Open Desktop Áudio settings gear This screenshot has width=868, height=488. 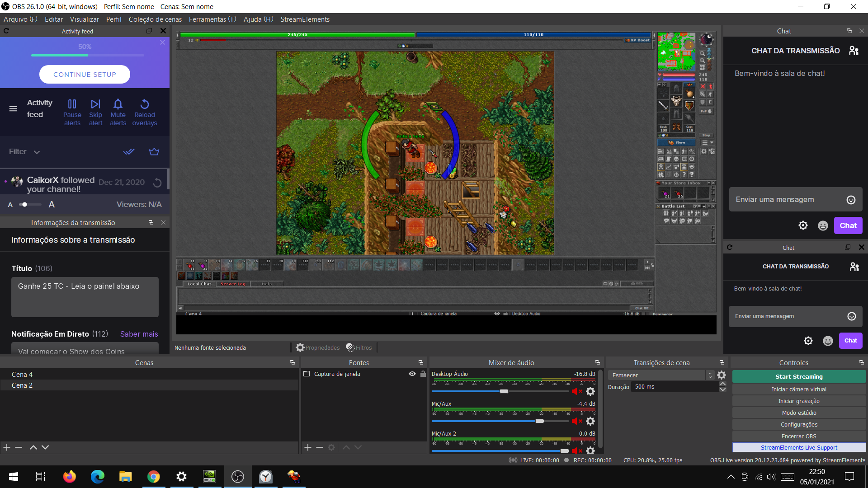pos(590,391)
